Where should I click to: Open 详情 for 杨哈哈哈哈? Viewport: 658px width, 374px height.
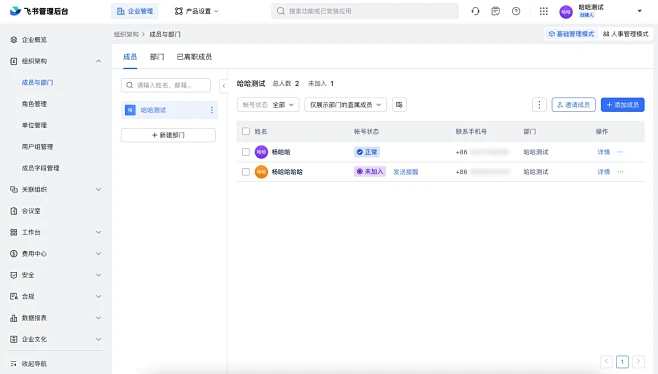603,172
